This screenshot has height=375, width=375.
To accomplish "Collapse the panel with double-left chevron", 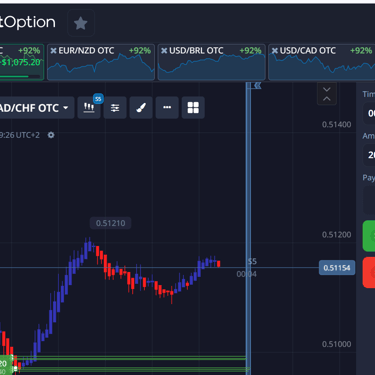I will pyautogui.click(x=257, y=86).
